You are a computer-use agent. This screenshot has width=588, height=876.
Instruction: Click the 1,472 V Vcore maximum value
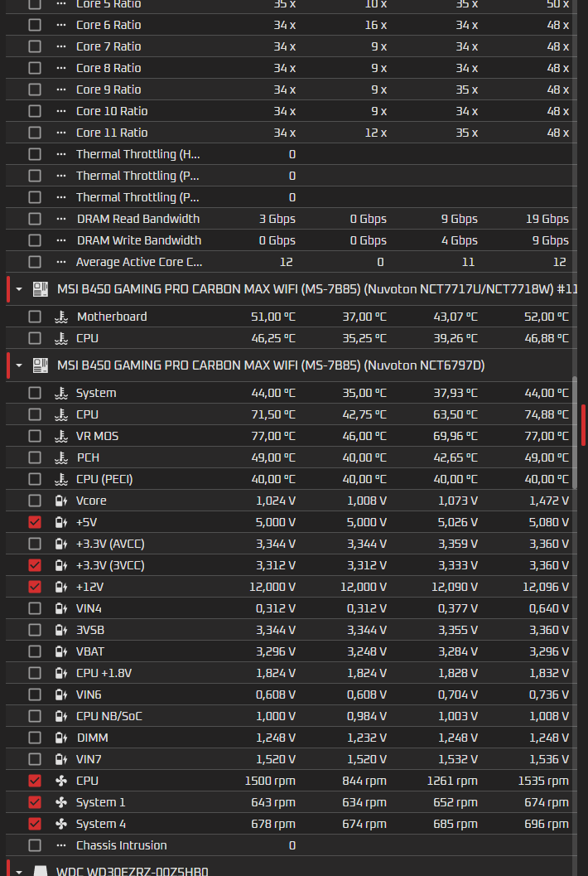[x=549, y=501]
